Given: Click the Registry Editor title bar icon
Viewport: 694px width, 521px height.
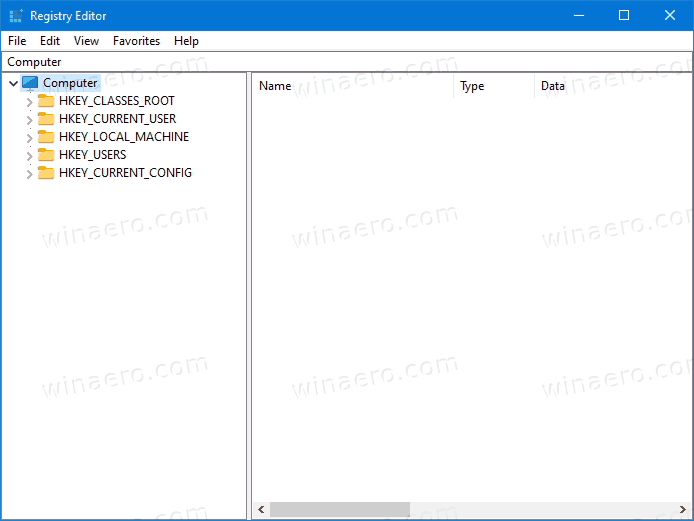Looking at the screenshot, I should click(16, 15).
